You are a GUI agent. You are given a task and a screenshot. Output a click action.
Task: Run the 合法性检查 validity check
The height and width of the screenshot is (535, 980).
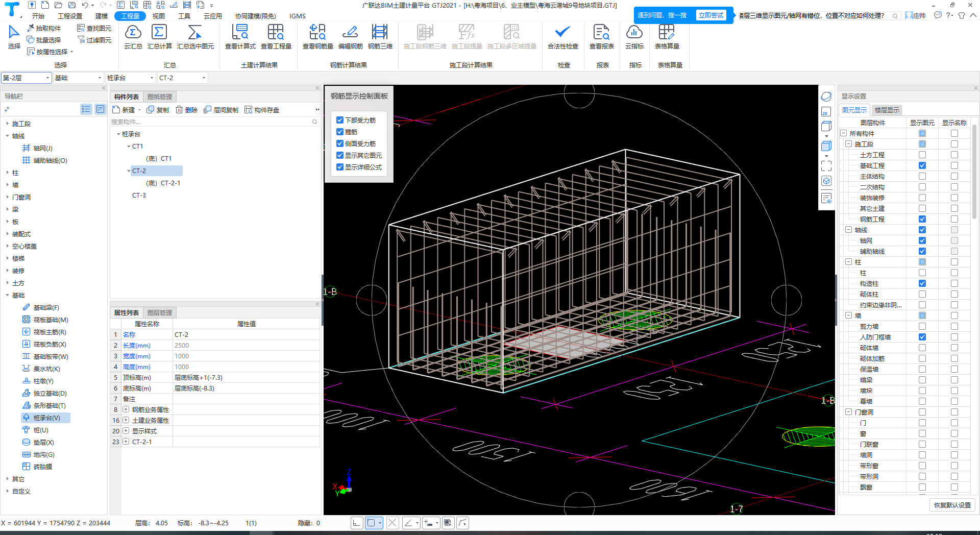(x=562, y=37)
